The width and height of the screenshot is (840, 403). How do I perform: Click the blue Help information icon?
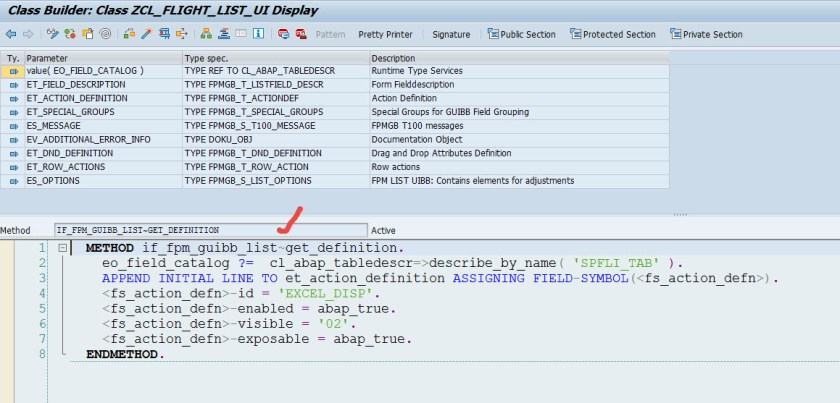[258, 34]
